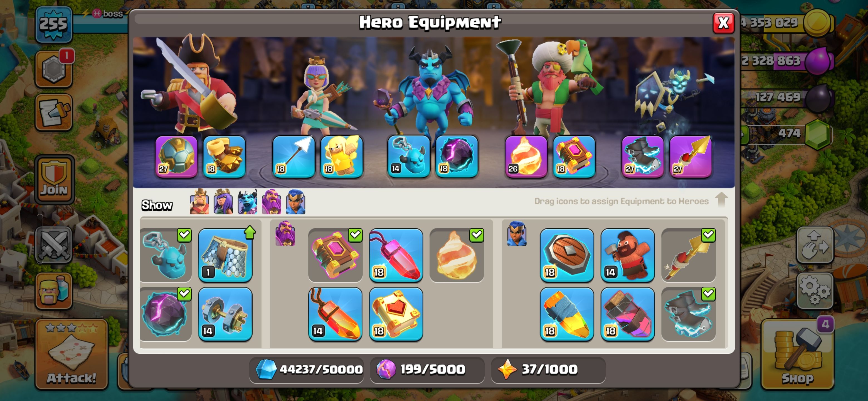Open the upgradable Metal Pants equipment
Image resolution: width=868 pixels, height=401 pixels.
point(225,255)
